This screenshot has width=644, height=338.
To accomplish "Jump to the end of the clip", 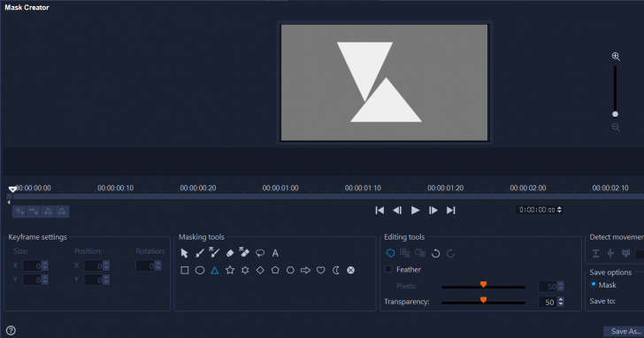I will (450, 211).
